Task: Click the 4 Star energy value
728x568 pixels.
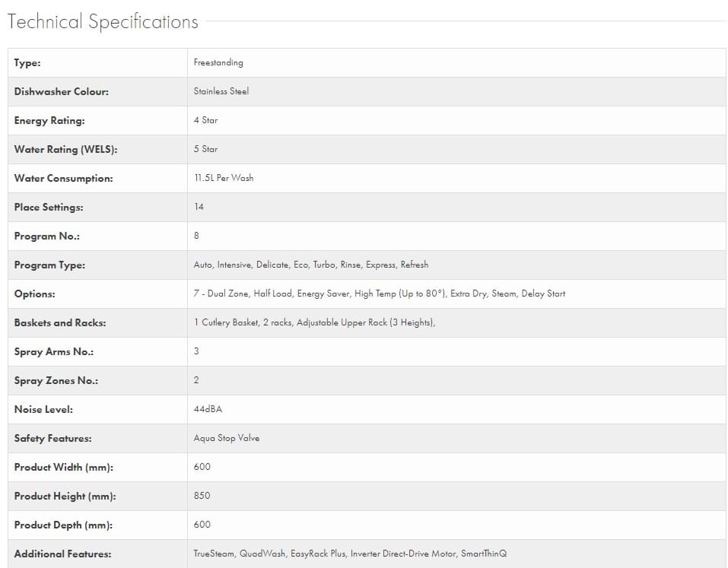Action: coord(205,121)
